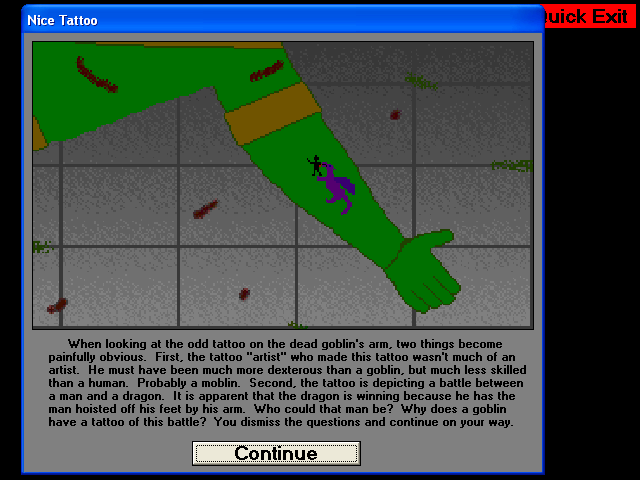Viewport: 640px width, 480px height.
Task: Click the small blood drop on bottom-center floor
Action: click(244, 294)
